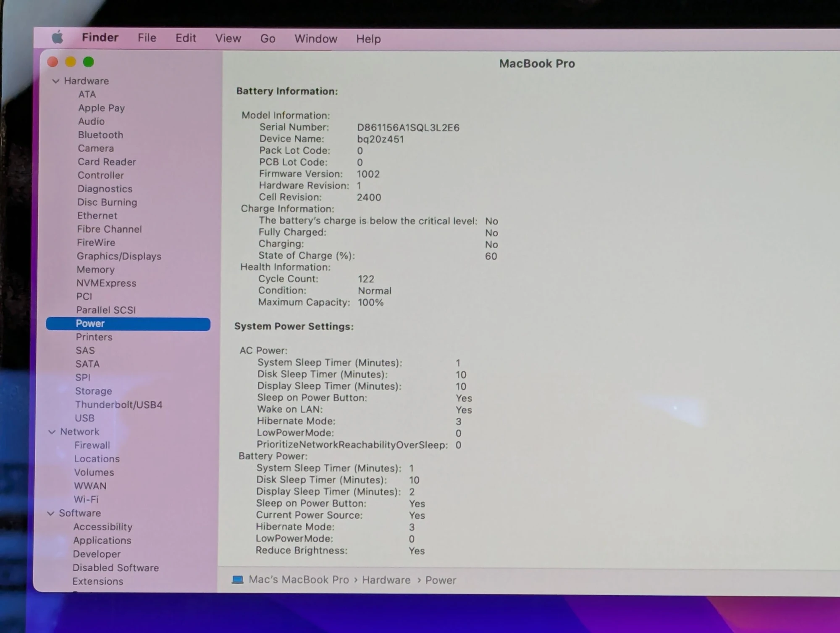Select Camera in the sidebar

pos(96,148)
